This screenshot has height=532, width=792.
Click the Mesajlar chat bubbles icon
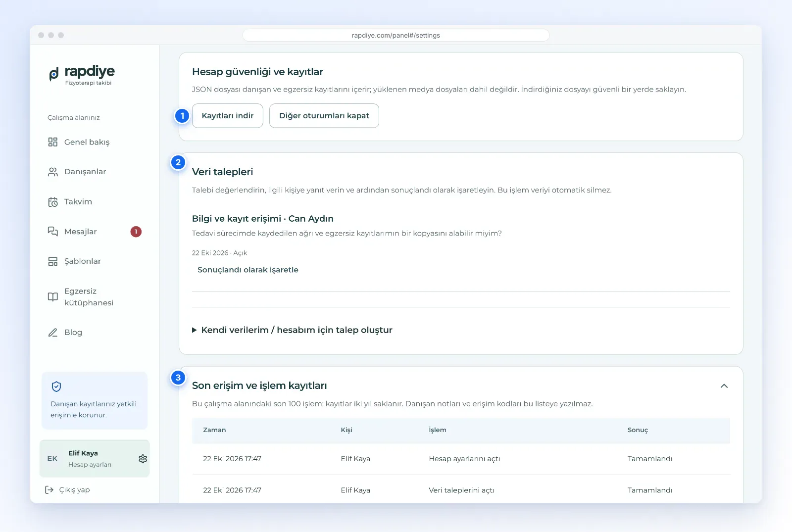tap(53, 232)
